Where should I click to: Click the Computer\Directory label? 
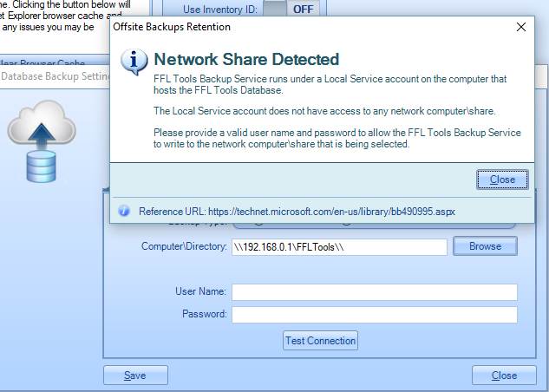[x=184, y=246]
